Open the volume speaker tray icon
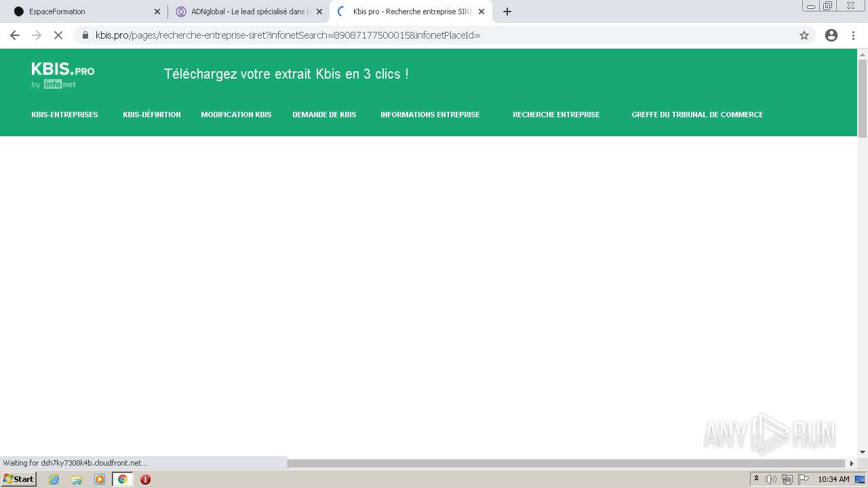 771,479
